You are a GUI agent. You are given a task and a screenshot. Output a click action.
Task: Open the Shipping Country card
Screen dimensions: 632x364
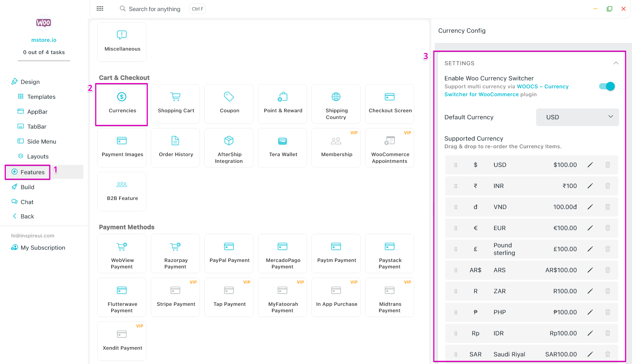click(336, 104)
